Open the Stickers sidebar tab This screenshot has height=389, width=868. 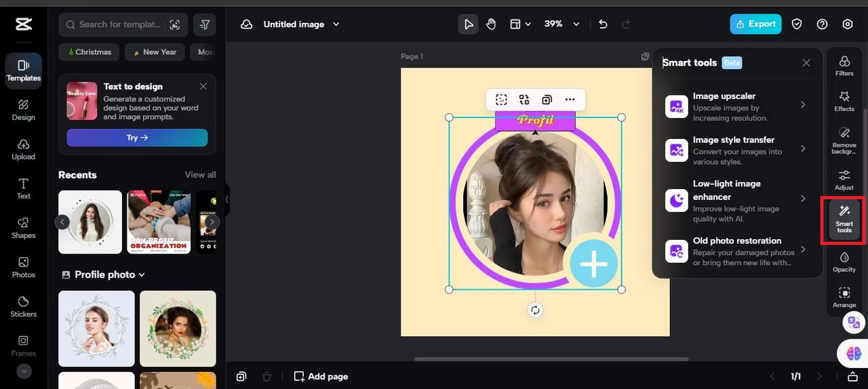click(23, 306)
